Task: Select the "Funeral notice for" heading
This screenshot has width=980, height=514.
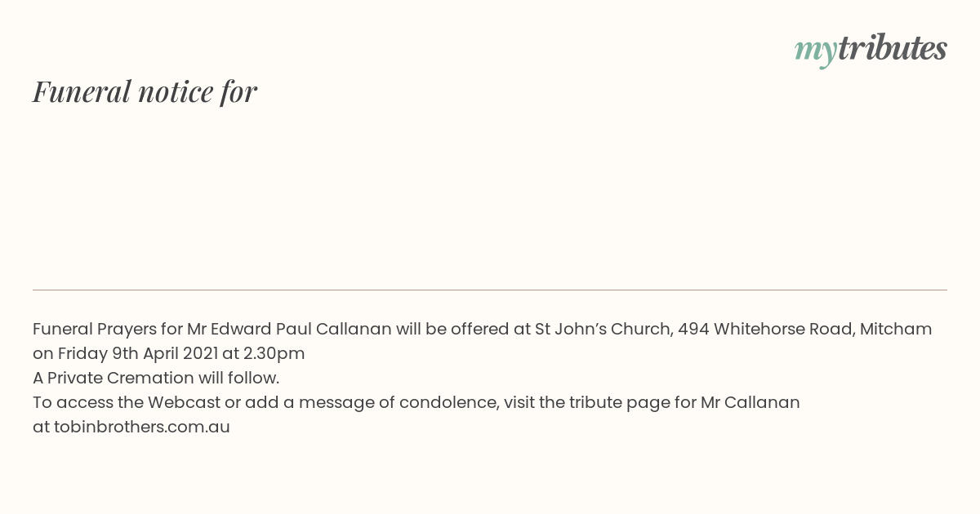Action: click(x=145, y=91)
